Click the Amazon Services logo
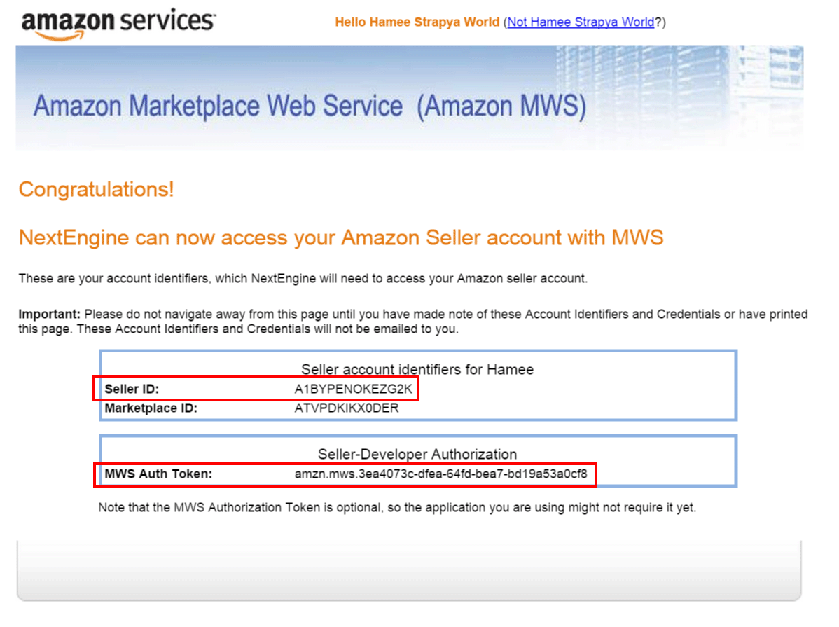 (118, 25)
